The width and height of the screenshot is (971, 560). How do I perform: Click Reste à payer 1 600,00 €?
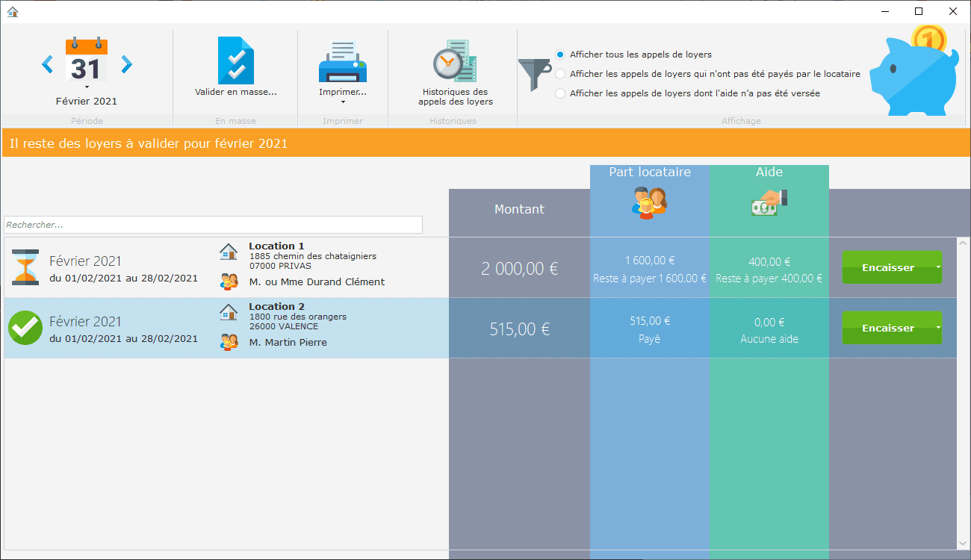pyautogui.click(x=650, y=279)
